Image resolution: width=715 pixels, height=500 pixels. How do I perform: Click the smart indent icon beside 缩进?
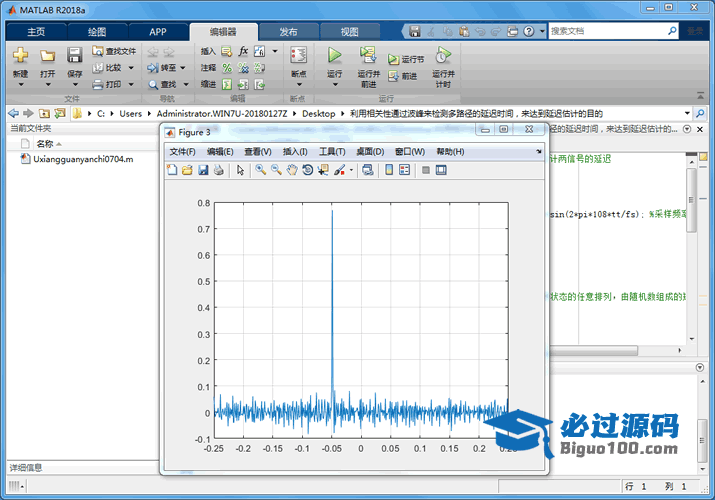(x=227, y=84)
